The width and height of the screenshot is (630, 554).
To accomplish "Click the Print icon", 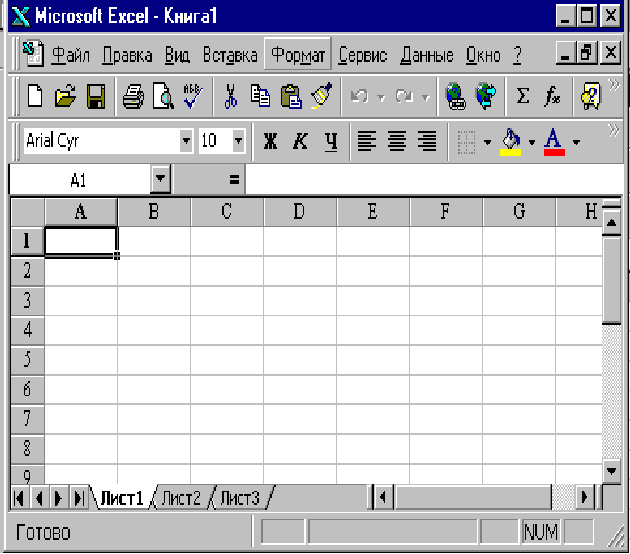I will point(133,96).
